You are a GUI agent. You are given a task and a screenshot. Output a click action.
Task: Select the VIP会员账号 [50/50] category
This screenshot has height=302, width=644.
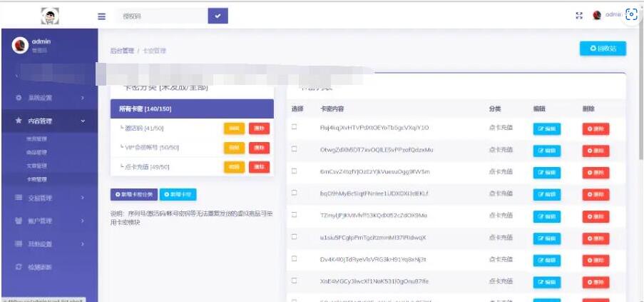(x=150, y=148)
